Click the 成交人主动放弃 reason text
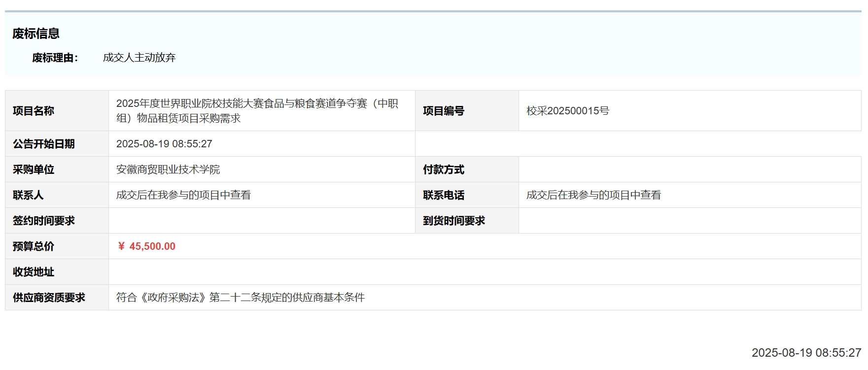Image resolution: width=868 pixels, height=370 pixels. click(139, 58)
